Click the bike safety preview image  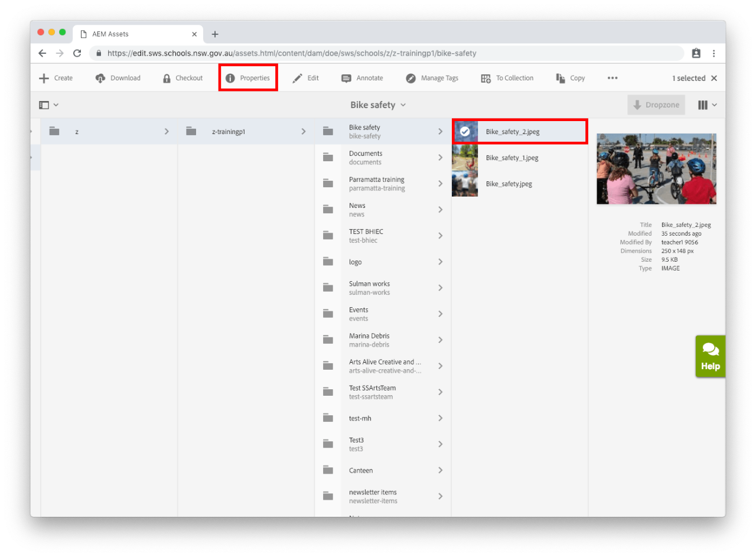[657, 168]
